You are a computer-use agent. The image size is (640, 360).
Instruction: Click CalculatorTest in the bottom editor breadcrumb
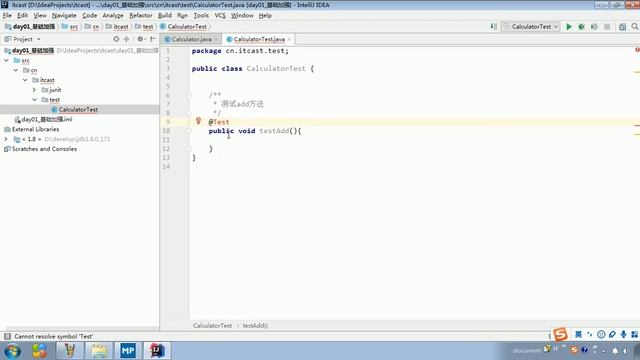212,326
